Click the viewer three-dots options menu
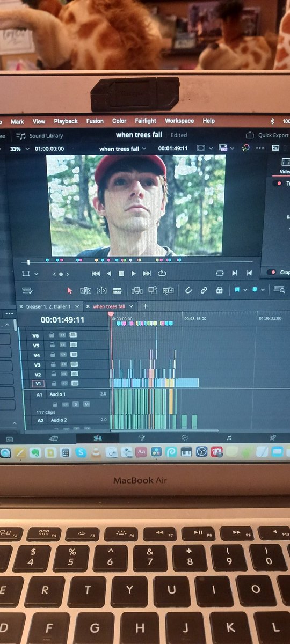290x644 pixels. click(x=260, y=148)
